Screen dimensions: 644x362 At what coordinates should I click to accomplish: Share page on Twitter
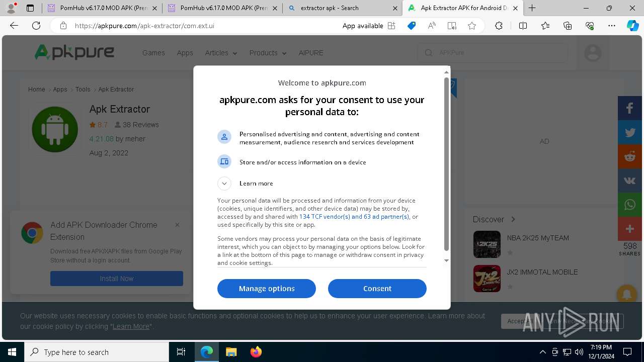click(630, 132)
